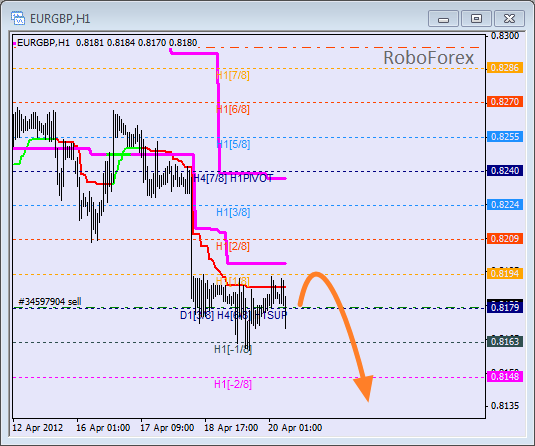Image resolution: width=535 pixels, height=446 pixels.
Task: Click the EURGBP,H1 window title text
Action: pyautogui.click(x=60, y=19)
